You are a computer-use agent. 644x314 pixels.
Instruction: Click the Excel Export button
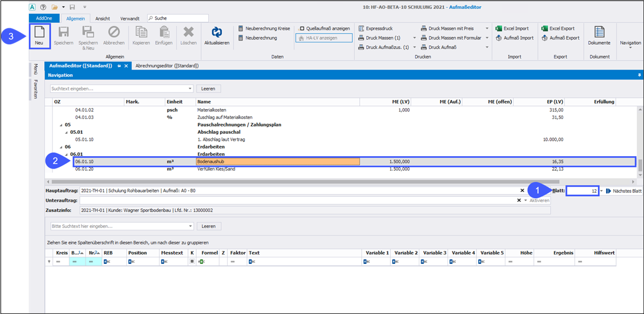coord(561,28)
